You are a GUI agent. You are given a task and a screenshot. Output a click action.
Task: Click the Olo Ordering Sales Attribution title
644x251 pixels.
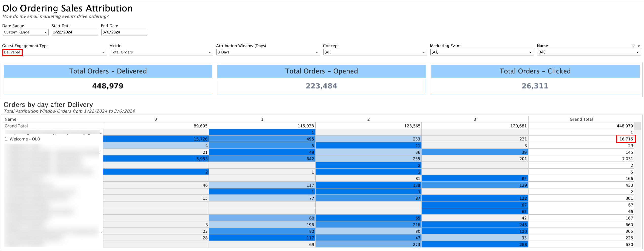(x=67, y=8)
